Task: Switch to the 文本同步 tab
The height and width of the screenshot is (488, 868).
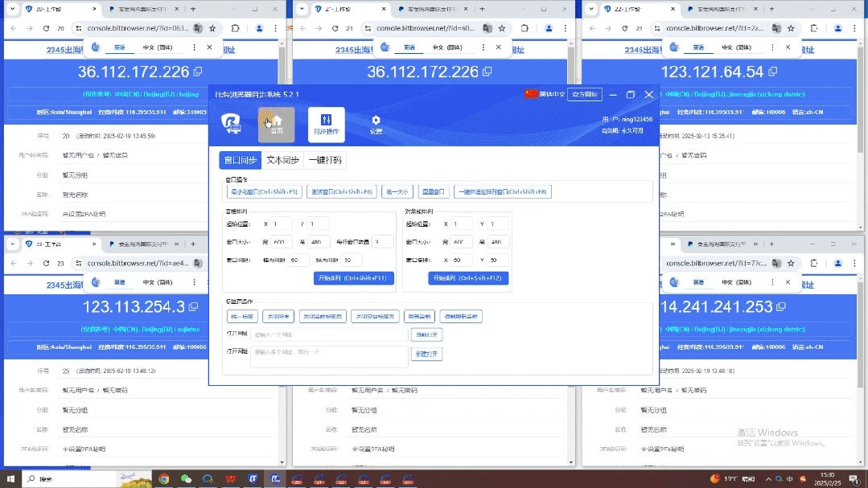Action: pos(282,160)
